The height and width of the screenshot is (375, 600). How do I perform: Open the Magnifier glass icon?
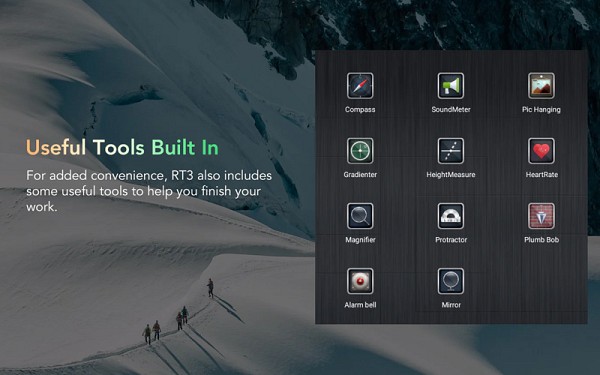(360, 216)
